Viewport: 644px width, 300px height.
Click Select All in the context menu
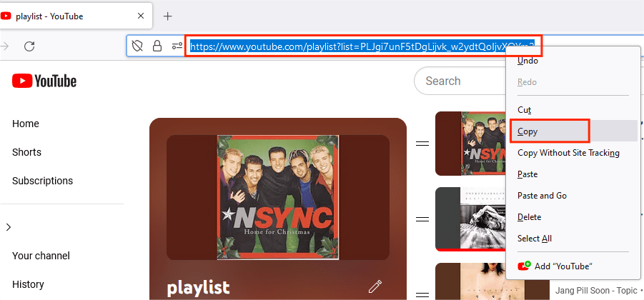535,239
